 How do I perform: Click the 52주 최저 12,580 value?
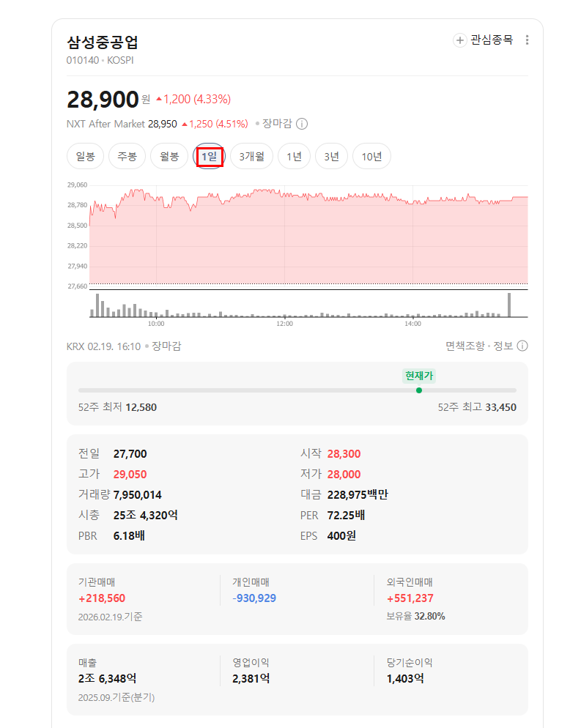coord(141,407)
